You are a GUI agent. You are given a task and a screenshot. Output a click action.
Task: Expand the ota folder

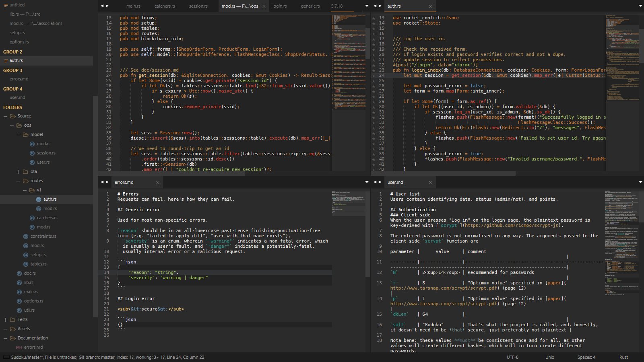coord(19,172)
